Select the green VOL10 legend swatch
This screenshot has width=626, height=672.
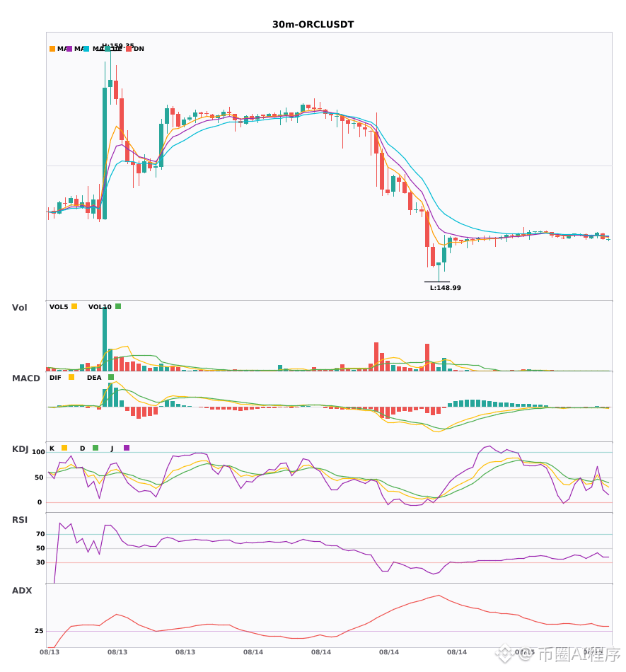pyautogui.click(x=118, y=306)
